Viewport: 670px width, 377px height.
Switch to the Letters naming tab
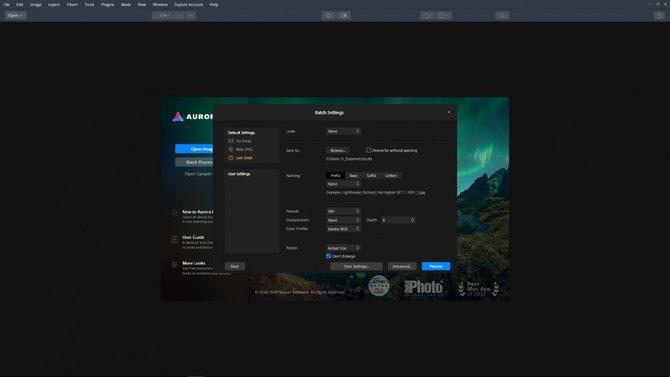point(391,175)
